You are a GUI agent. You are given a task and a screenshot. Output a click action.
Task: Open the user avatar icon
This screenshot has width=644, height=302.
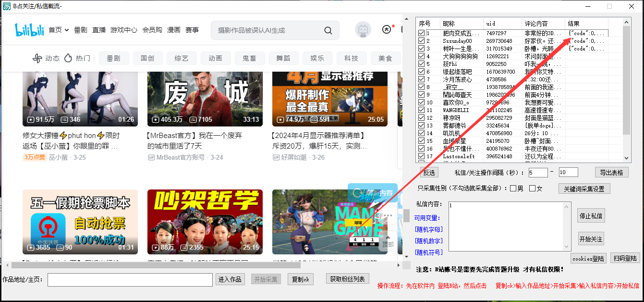coord(363,30)
